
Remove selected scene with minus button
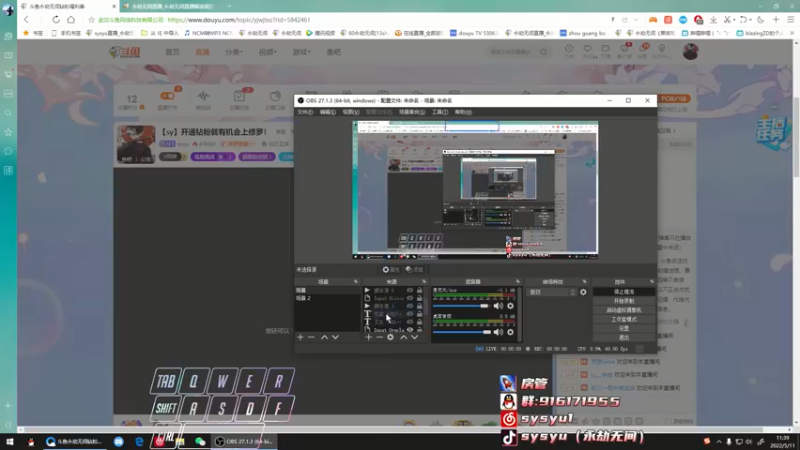click(x=311, y=337)
